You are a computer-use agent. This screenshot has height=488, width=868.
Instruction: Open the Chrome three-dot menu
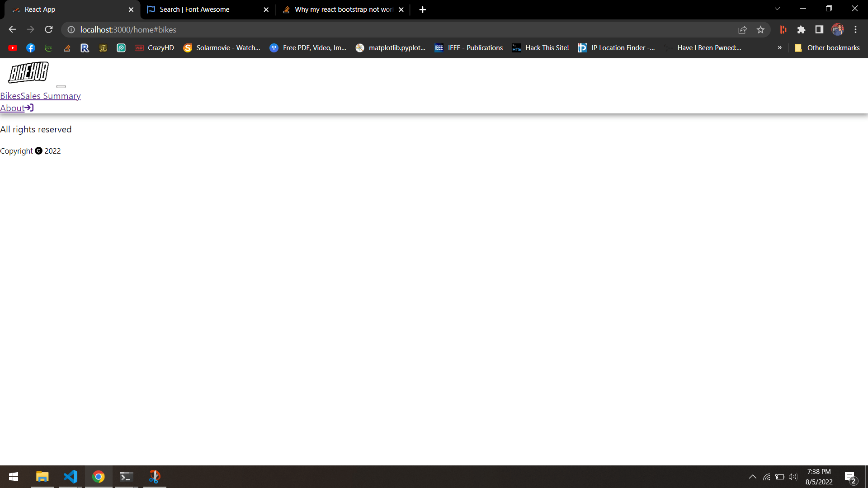[855, 29]
